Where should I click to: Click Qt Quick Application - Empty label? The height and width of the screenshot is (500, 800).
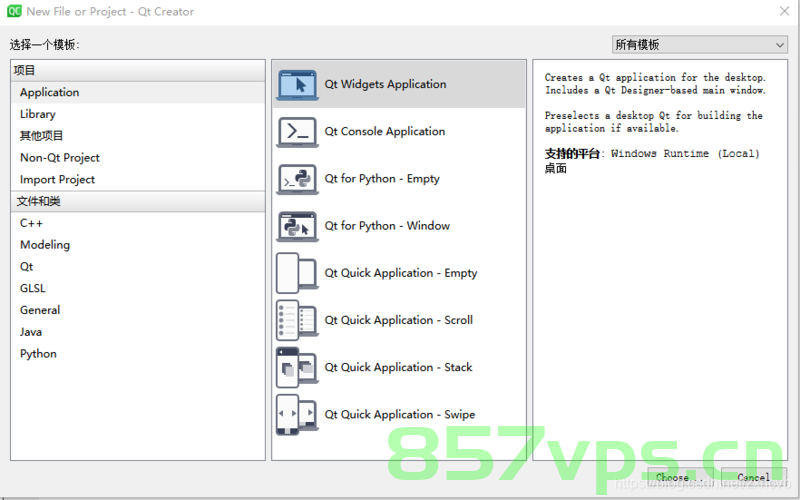pyautogui.click(x=401, y=273)
